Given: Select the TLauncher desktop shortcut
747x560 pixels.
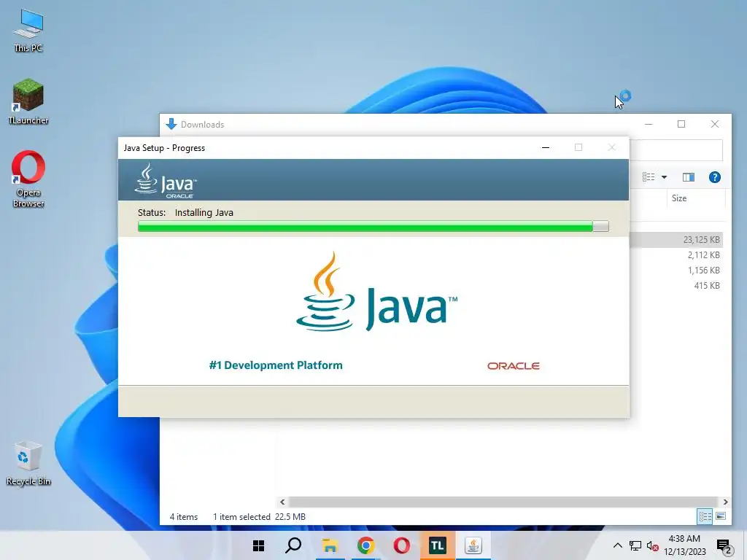Looking at the screenshot, I should (28, 101).
